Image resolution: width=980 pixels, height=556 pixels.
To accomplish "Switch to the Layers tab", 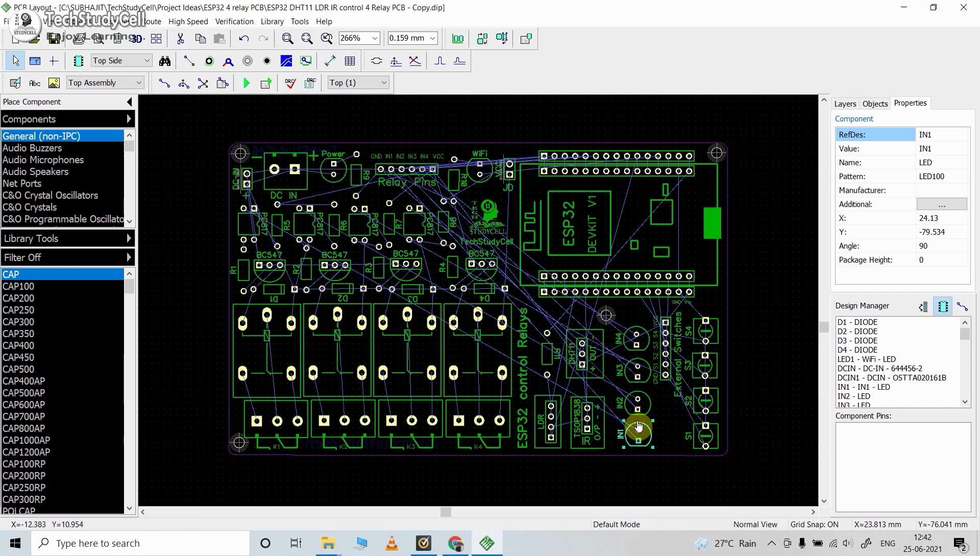I will 845,104.
